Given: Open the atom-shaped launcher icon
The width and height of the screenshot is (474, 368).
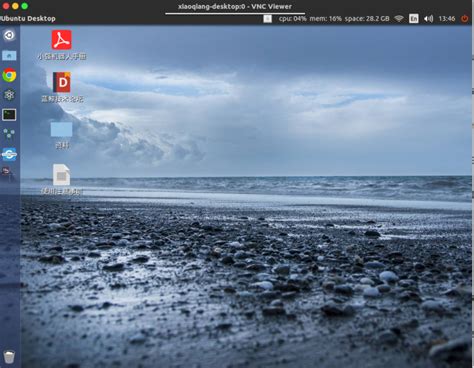Looking at the screenshot, I should click(x=9, y=95).
